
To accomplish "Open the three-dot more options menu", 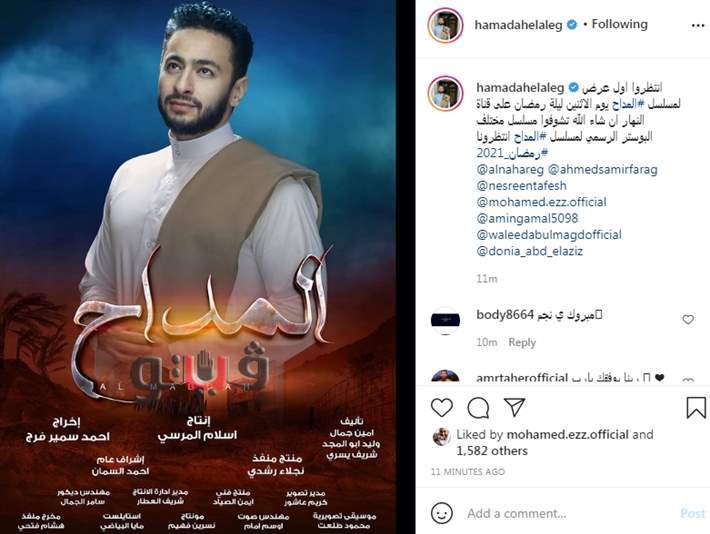I will click(x=698, y=26).
